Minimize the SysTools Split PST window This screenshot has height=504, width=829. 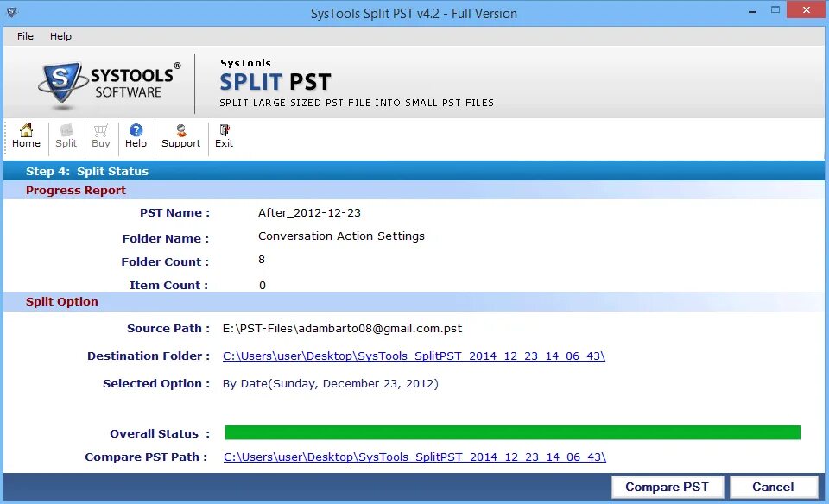click(x=752, y=11)
